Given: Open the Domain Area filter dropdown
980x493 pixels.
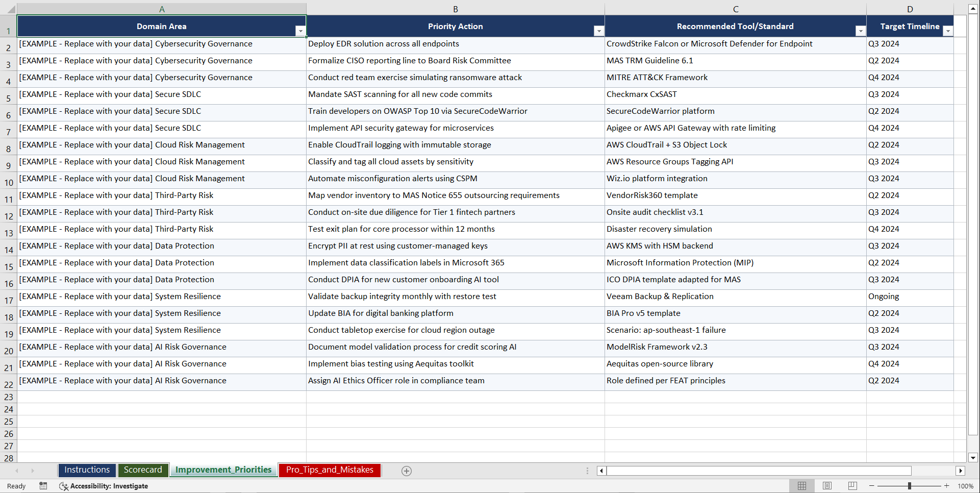Looking at the screenshot, I should pos(300,31).
